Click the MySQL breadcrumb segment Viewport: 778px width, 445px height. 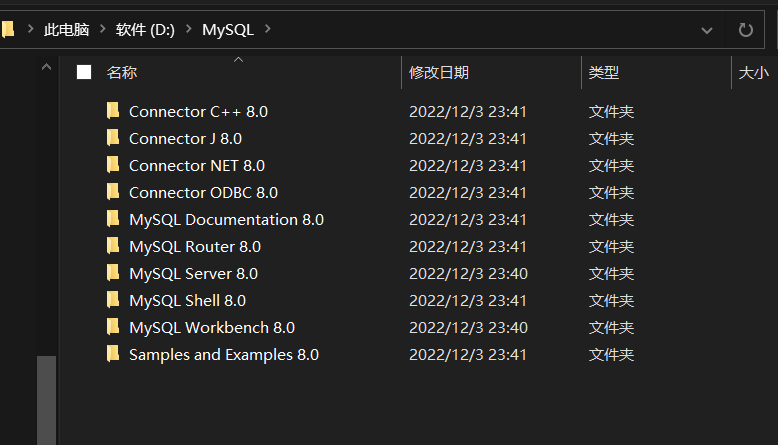tap(228, 30)
